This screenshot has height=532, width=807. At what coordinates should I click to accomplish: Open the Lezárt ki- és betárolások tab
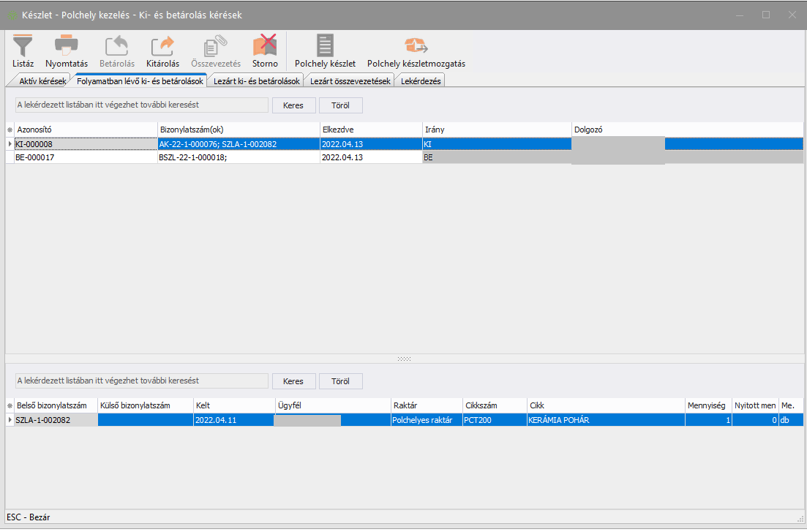coord(257,81)
